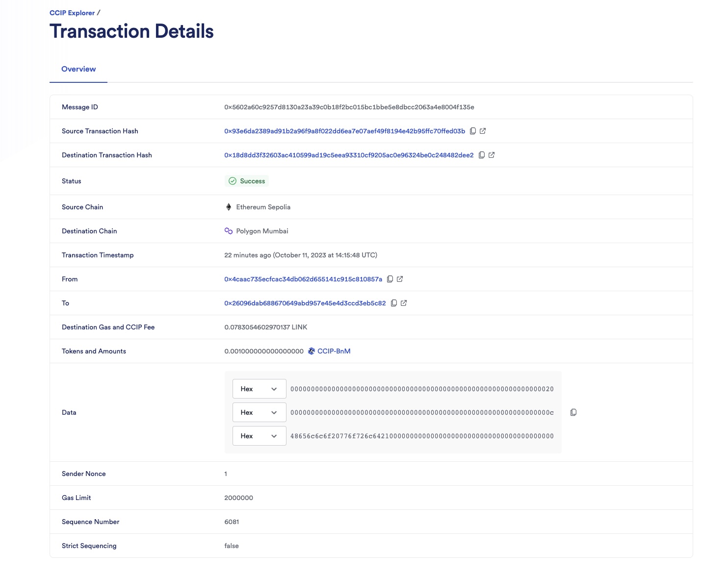The height and width of the screenshot is (577, 728).
Task: Open source hash link 0x93e6da23…
Action: coord(344,131)
